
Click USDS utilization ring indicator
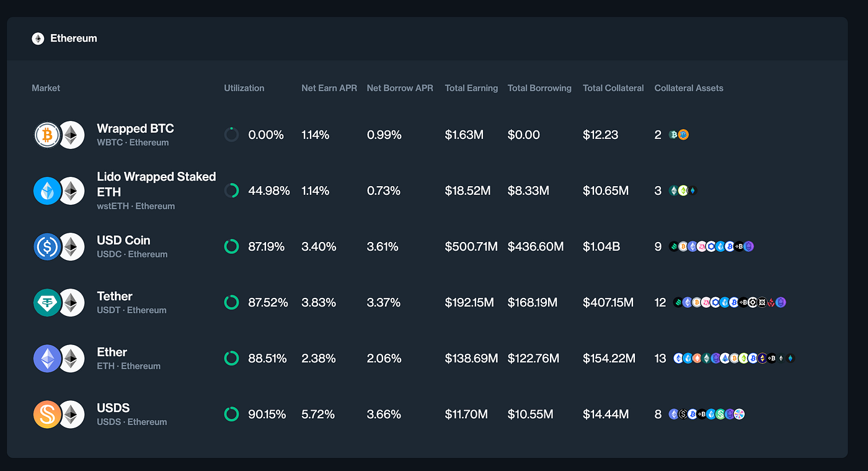coord(231,414)
